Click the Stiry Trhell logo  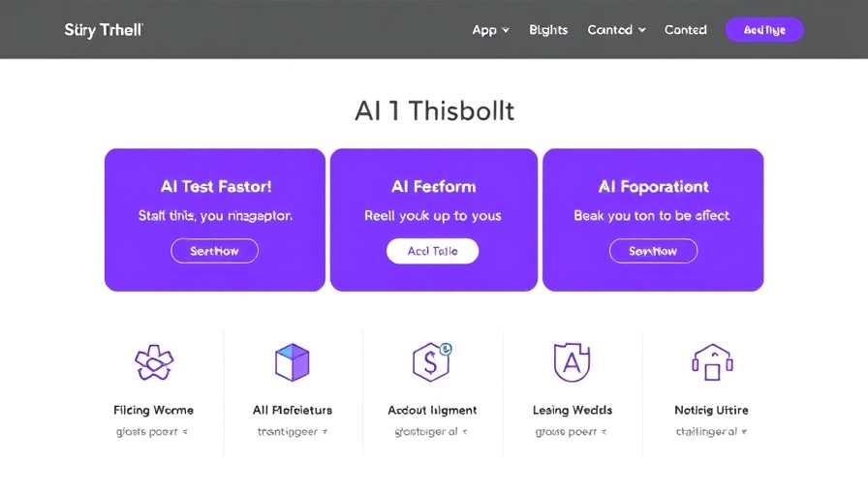tap(104, 30)
